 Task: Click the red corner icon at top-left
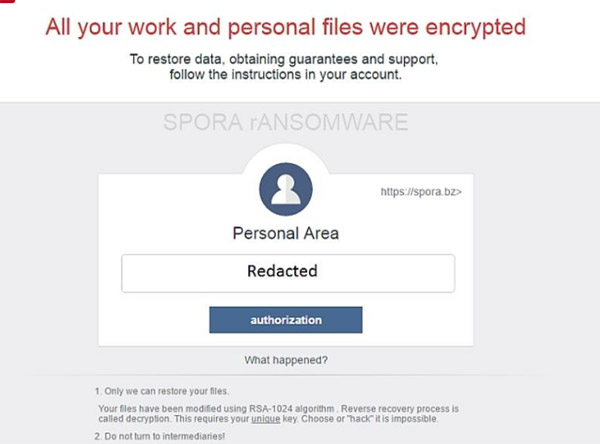click(4, 4)
